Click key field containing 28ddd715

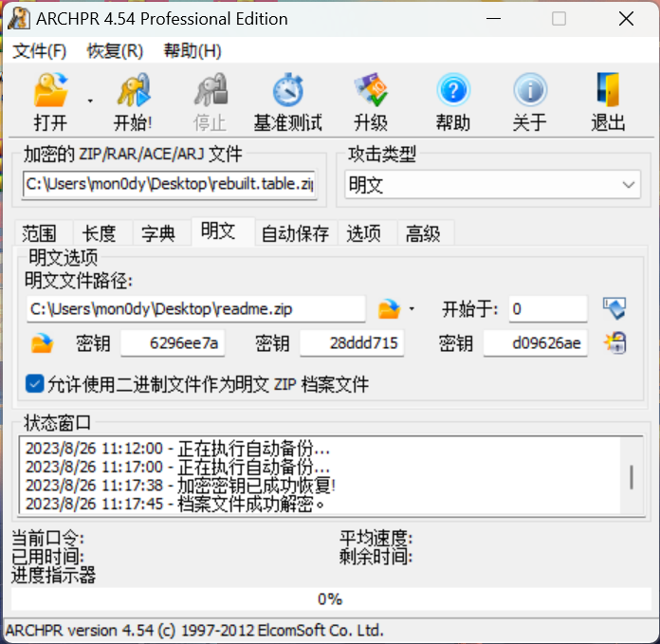(x=352, y=343)
